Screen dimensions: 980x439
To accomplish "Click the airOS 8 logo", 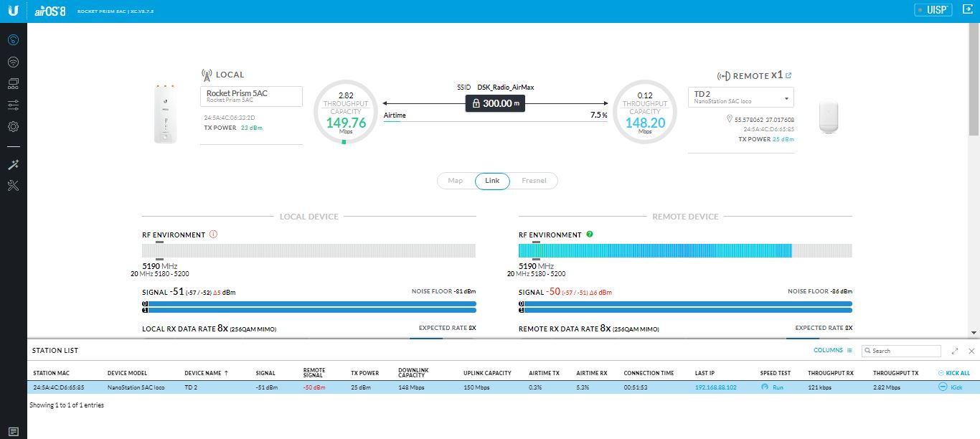I will [50, 11].
